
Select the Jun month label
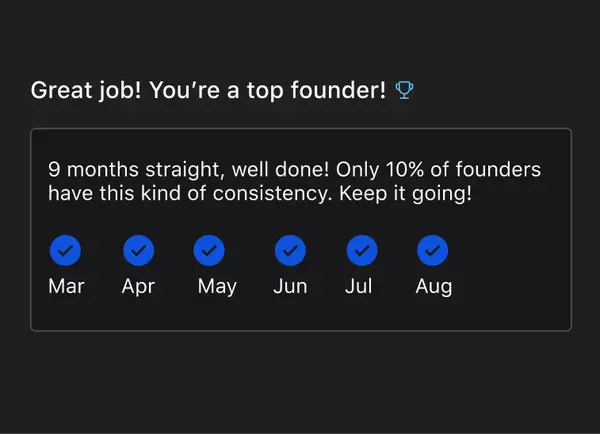tap(290, 286)
